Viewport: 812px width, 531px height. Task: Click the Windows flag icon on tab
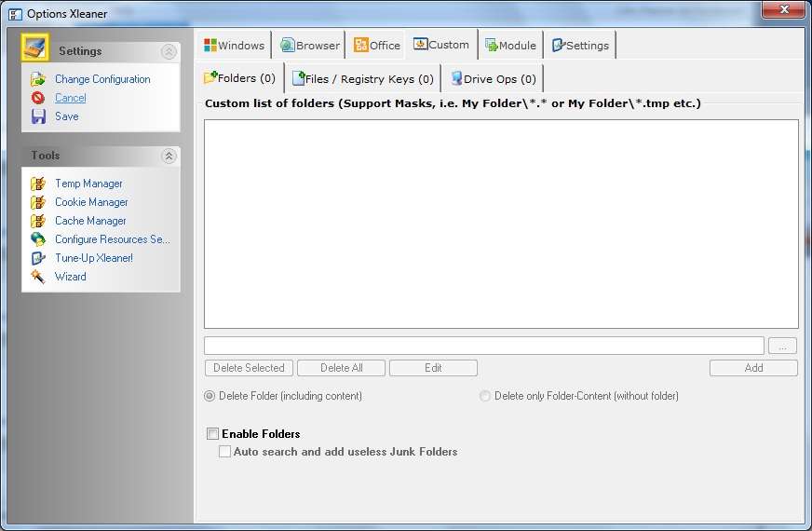[210, 45]
